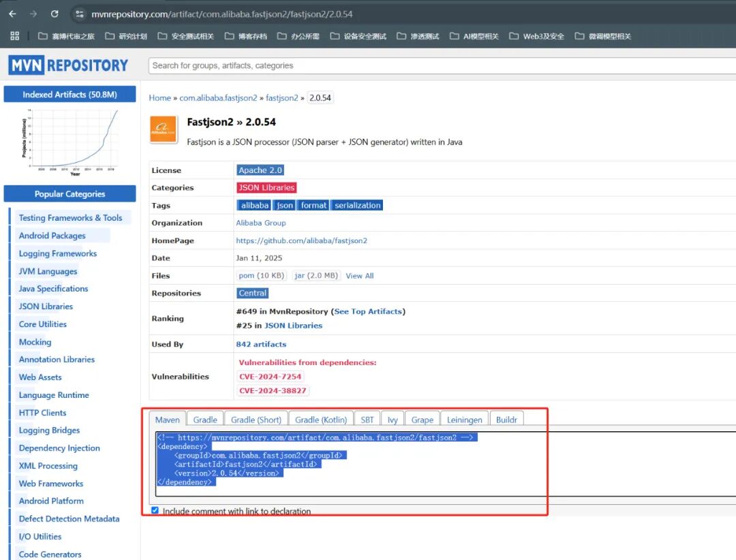Click the search groups, artifacts field

pyautogui.click(x=442, y=65)
